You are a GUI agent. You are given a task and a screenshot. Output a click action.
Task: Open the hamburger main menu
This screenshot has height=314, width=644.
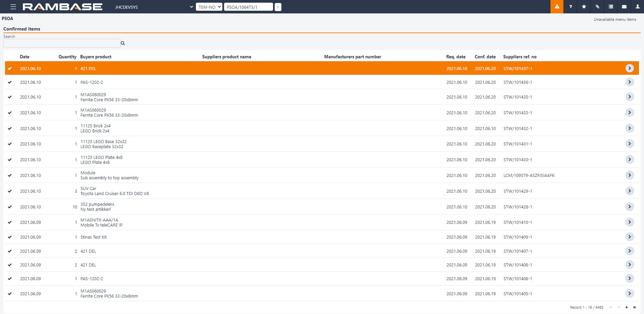pos(13,7)
